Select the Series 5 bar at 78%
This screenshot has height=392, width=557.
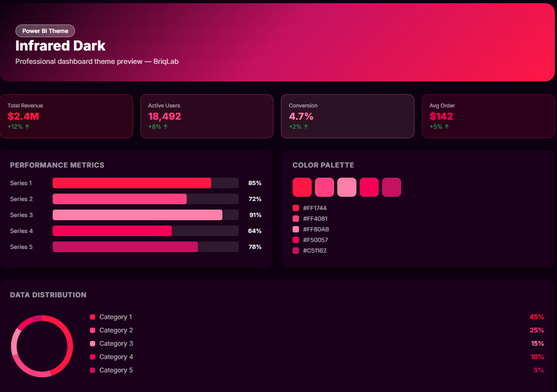pyautogui.click(x=145, y=247)
